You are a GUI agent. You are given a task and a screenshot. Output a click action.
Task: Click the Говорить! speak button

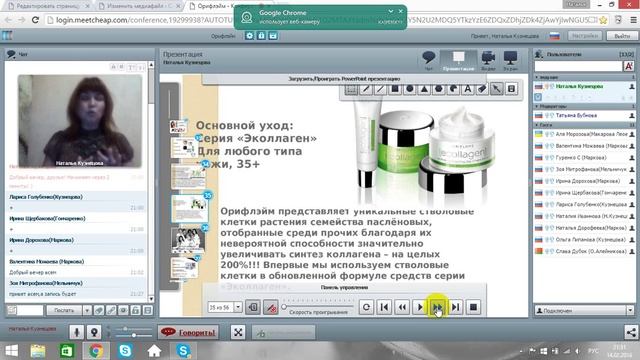click(188, 332)
